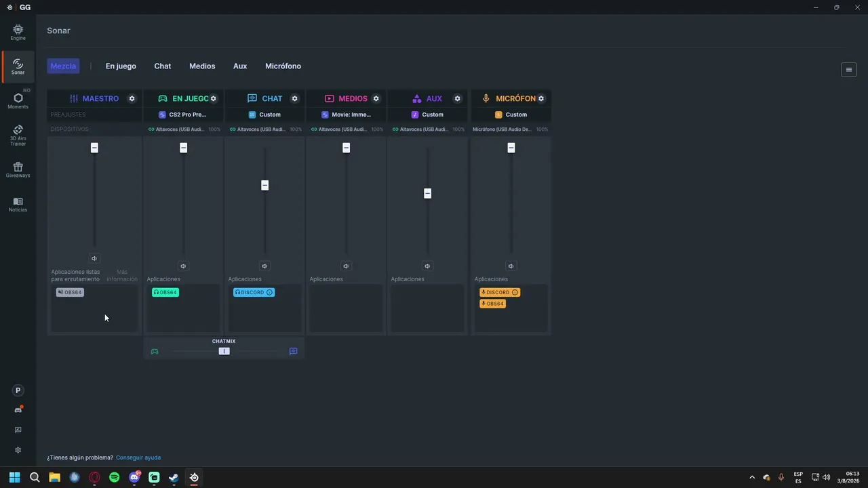868x488 pixels.
Task: Click the gamepad icon on ChatMix
Action: [x=155, y=351]
